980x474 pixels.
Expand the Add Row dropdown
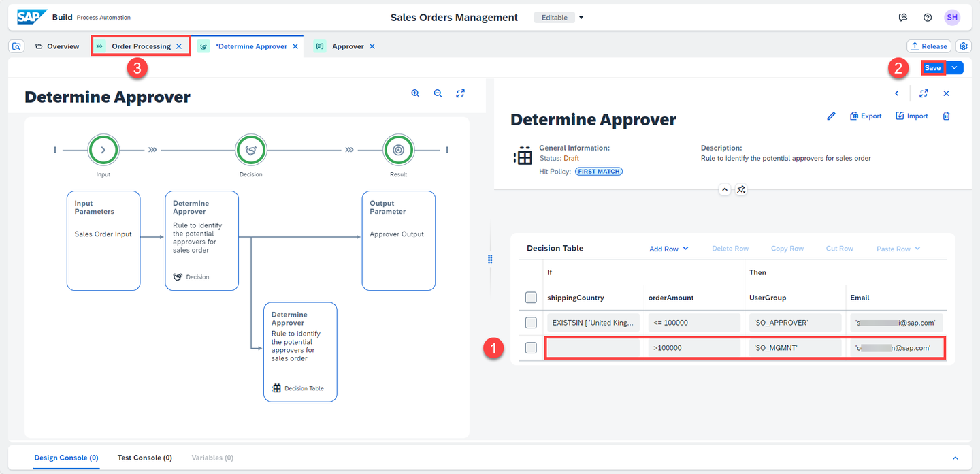coord(685,249)
